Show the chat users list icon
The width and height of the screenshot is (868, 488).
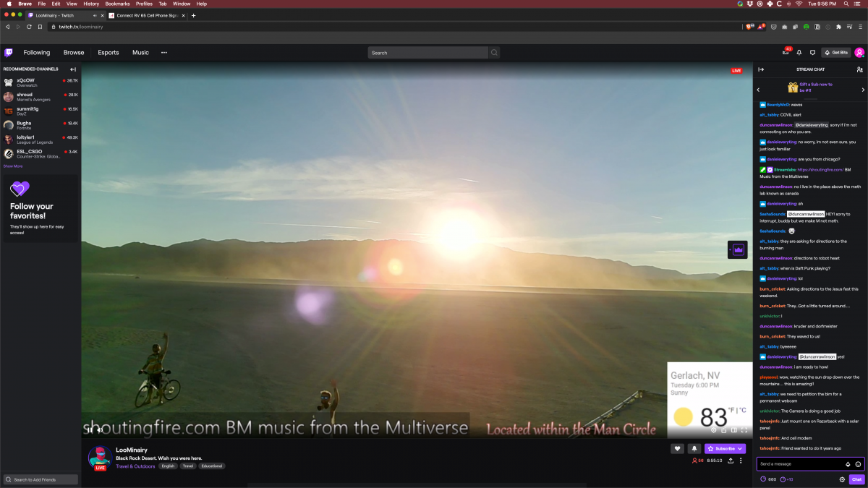point(859,69)
